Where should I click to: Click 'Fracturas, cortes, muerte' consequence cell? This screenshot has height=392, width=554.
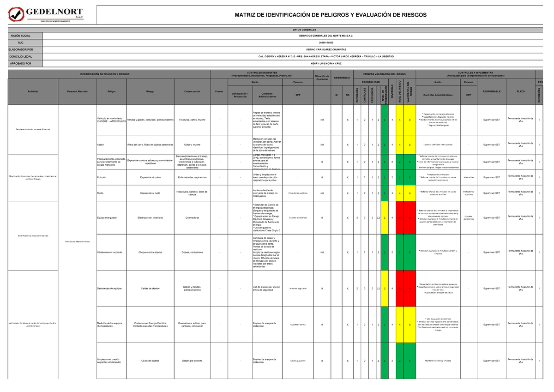click(x=192, y=120)
